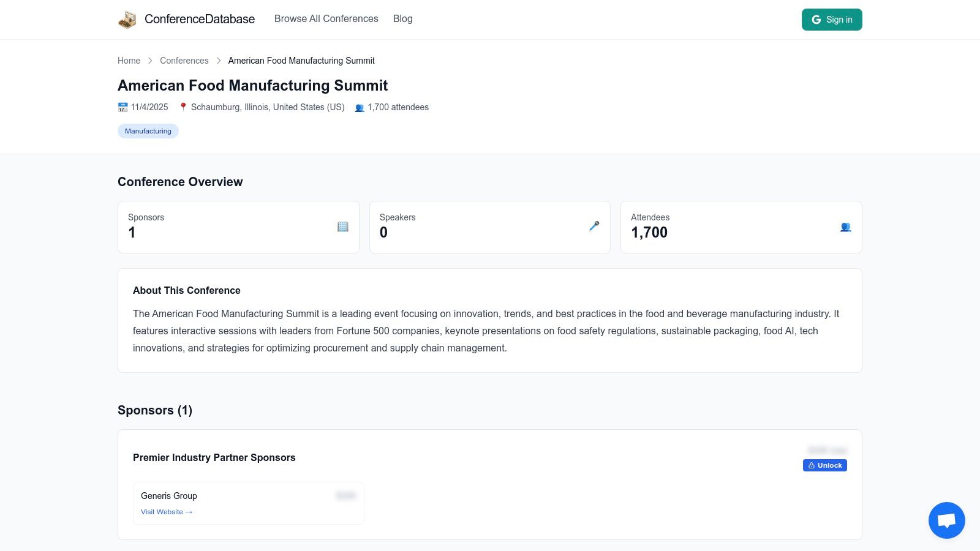
Task: Click the attendees icon beside 1,700 attendees
Action: (x=360, y=108)
